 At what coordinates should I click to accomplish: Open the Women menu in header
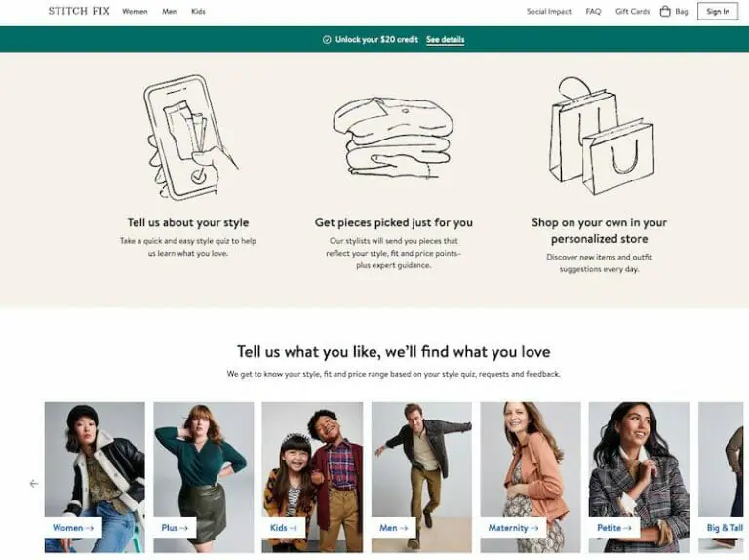point(135,11)
